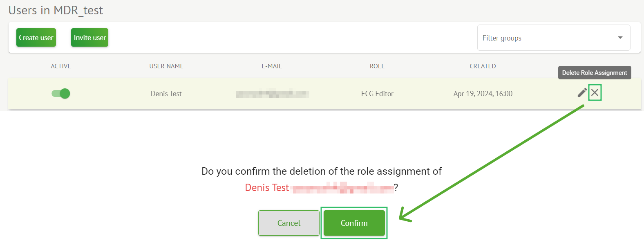The width and height of the screenshot is (644, 243).
Task: Click the blurred email in user row
Action: (x=272, y=94)
